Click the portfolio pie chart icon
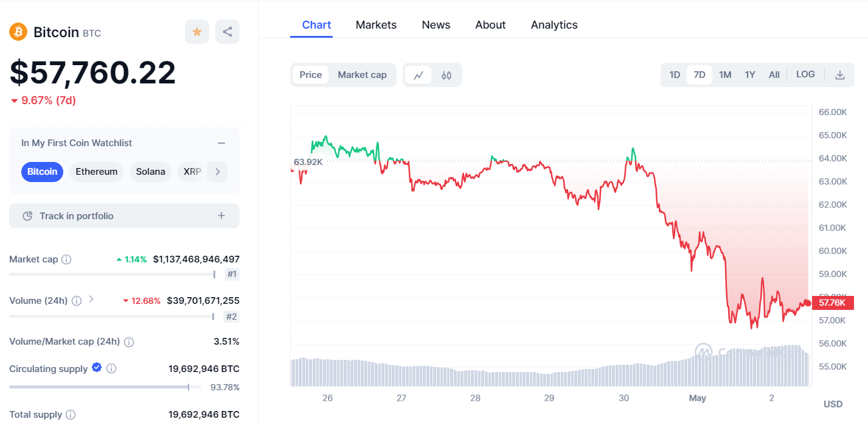 pyautogui.click(x=27, y=216)
